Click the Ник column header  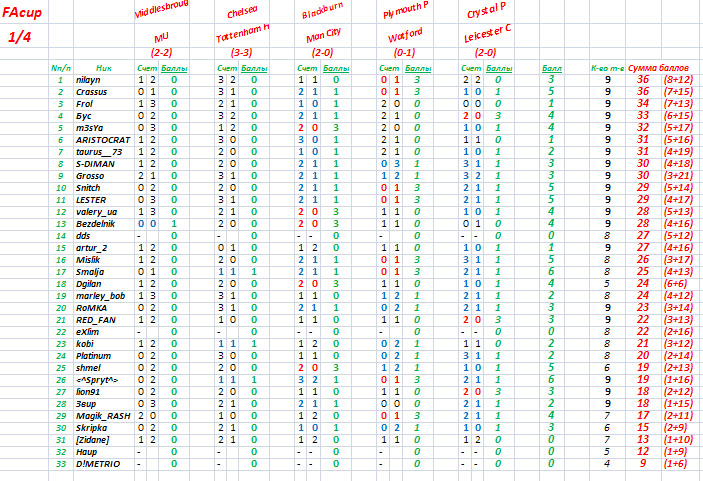tap(90, 68)
